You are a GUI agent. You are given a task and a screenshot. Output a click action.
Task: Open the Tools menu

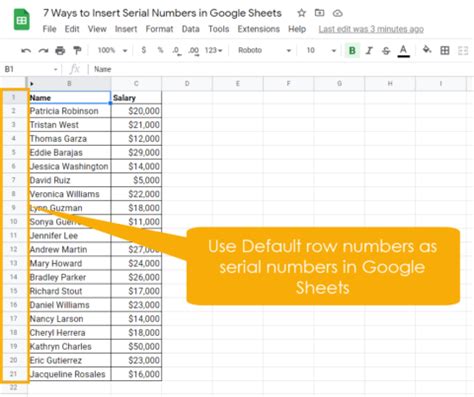pyautogui.click(x=219, y=29)
